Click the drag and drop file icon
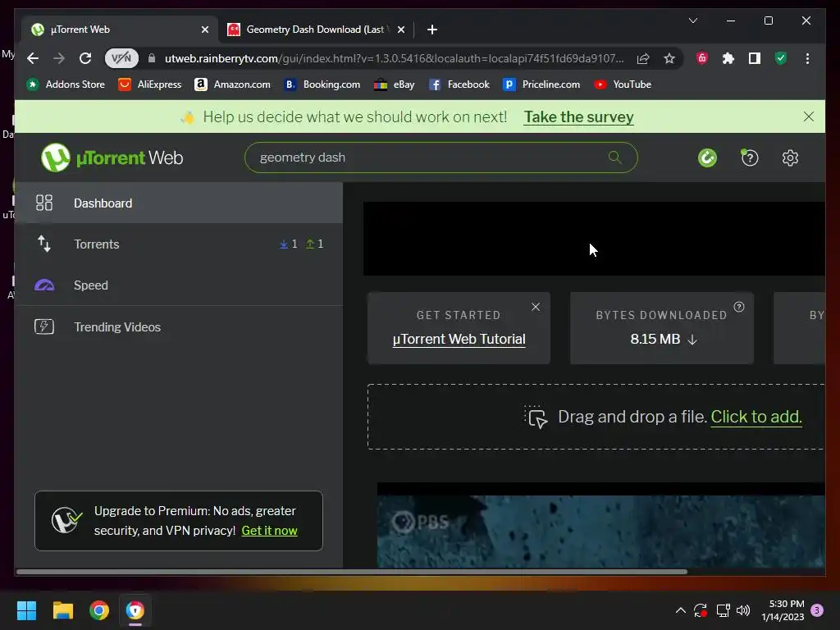840x630 pixels. [536, 417]
